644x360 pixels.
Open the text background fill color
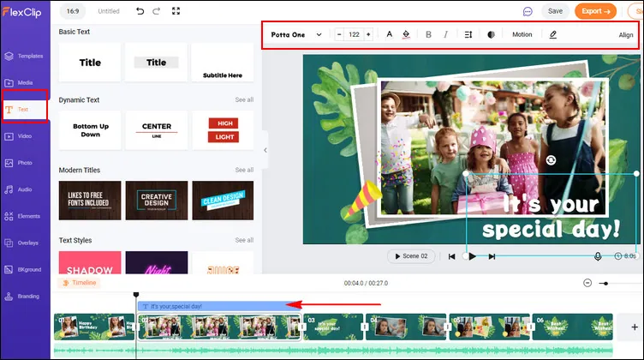406,34
